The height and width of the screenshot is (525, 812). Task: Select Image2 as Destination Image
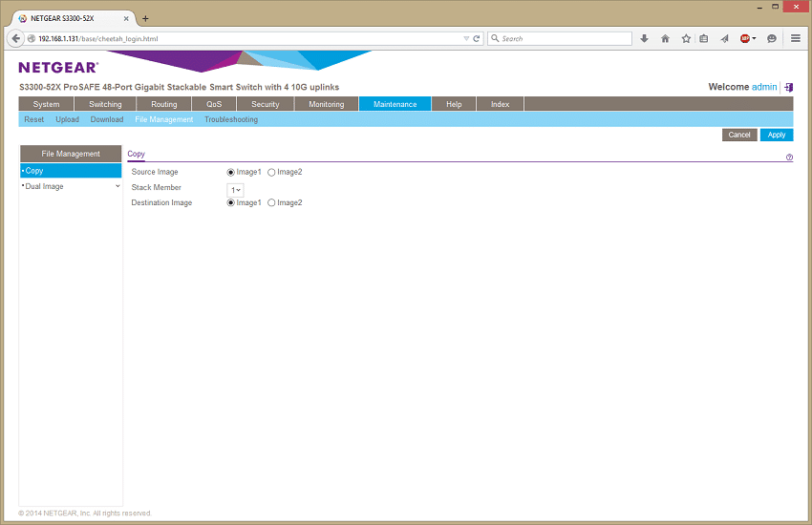[x=271, y=202]
